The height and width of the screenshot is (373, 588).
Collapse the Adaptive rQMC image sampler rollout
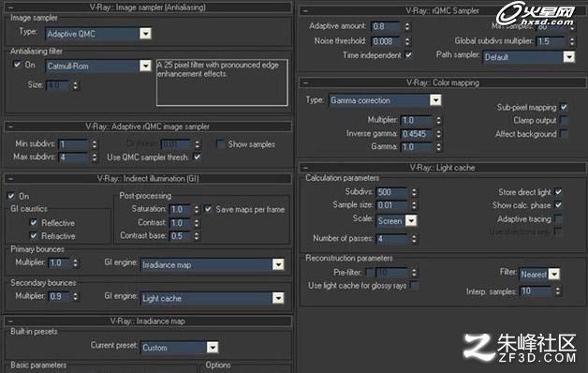[10, 127]
